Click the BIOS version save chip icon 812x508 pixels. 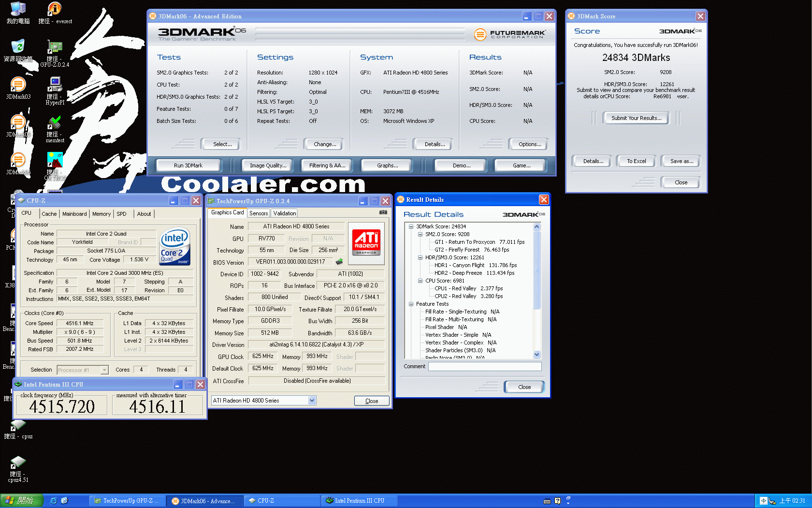pos(339,262)
